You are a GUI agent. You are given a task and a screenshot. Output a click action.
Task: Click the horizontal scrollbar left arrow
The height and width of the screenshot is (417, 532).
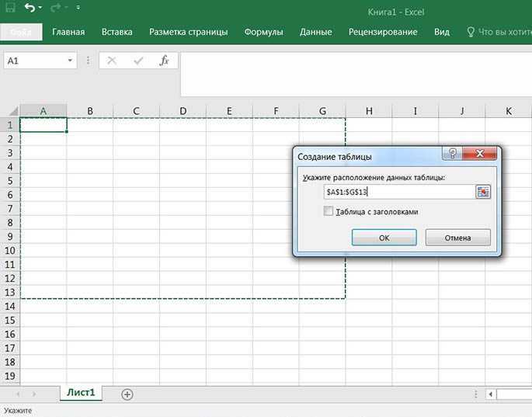pos(491,394)
